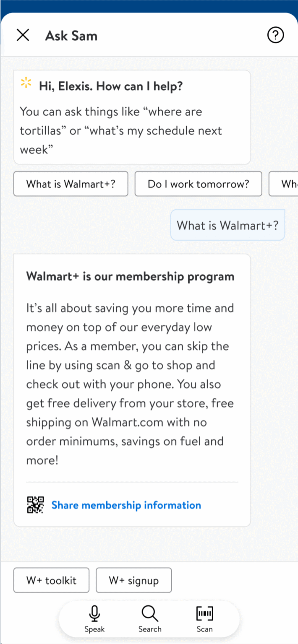Open the 'Share membership information' link
This screenshot has height=644, width=298.
(126, 505)
